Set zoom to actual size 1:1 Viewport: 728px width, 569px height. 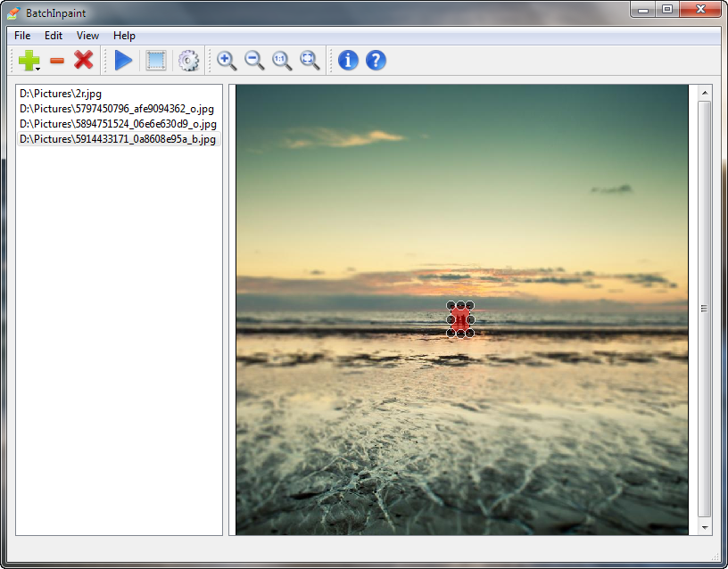[282, 61]
